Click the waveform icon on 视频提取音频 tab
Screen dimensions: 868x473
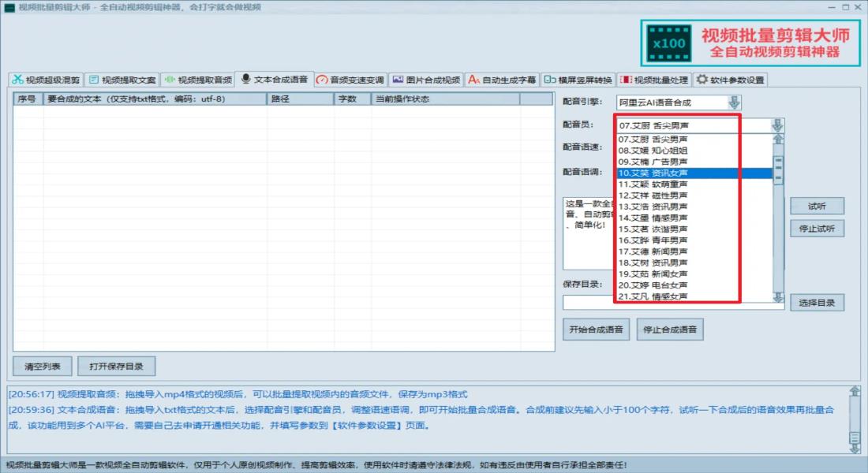[170, 80]
